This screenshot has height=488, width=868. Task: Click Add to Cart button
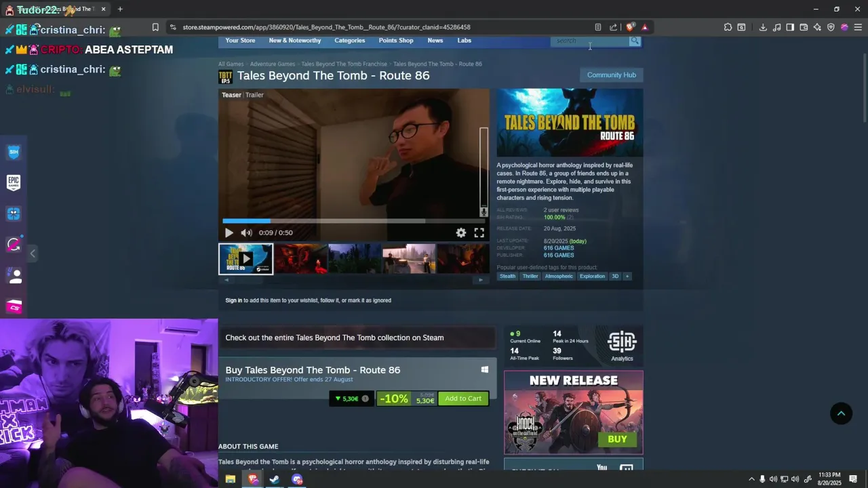pos(463,399)
